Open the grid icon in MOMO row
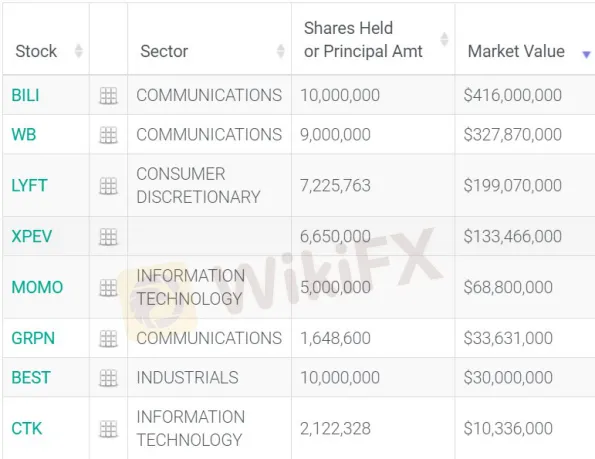The width and height of the screenshot is (595, 459). [108, 288]
